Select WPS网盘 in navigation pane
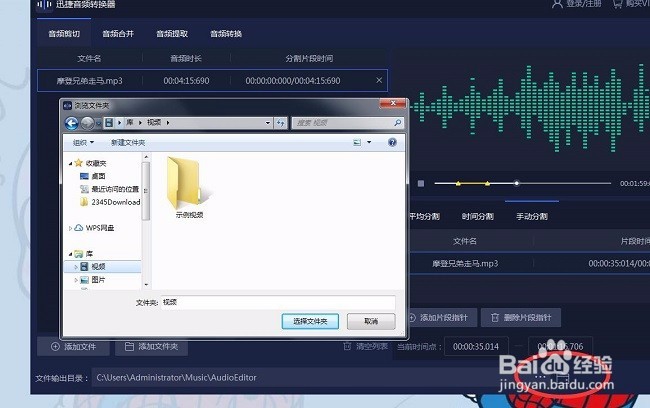This screenshot has height=408, width=650. click(99, 228)
